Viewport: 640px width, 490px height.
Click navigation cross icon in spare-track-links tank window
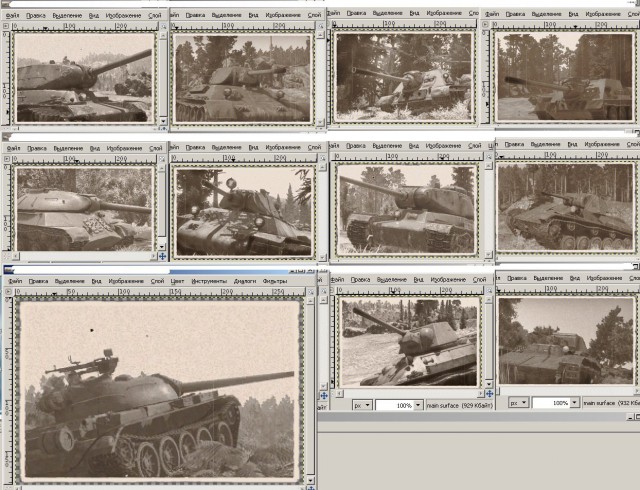click(162, 256)
